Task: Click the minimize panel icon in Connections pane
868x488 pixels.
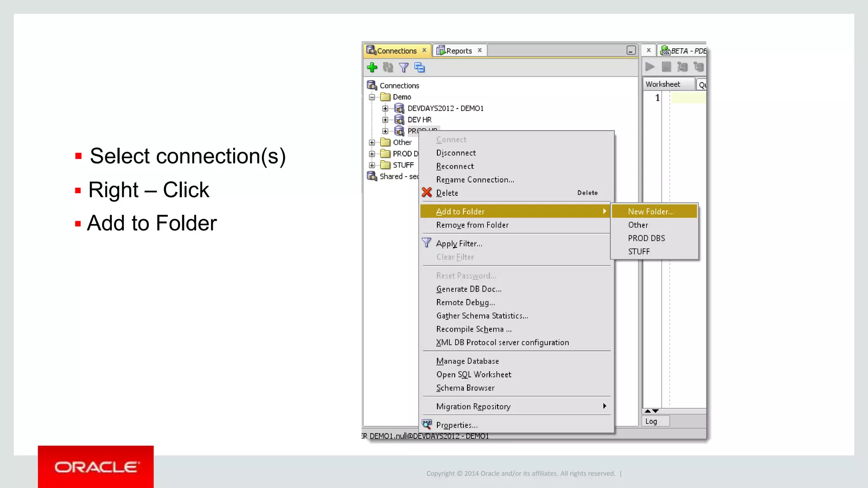Action: (x=631, y=50)
